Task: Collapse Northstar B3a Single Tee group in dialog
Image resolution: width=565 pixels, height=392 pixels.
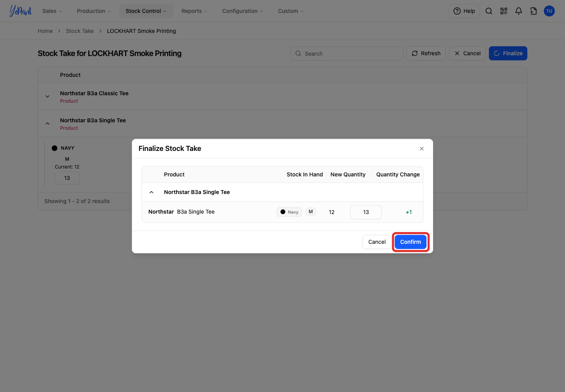Action: [x=151, y=192]
